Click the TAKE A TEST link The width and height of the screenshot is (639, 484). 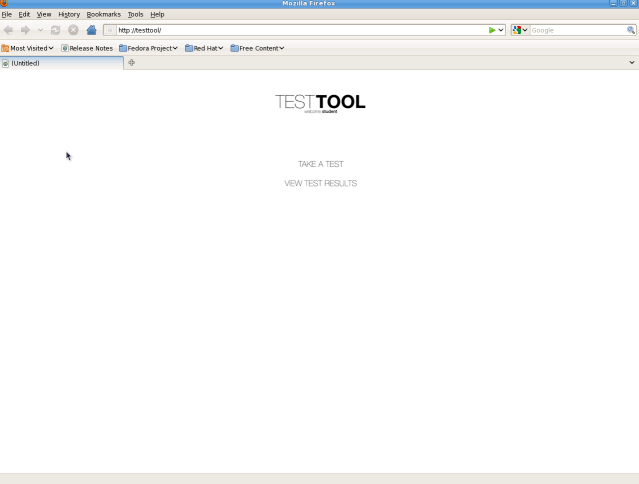(x=320, y=164)
